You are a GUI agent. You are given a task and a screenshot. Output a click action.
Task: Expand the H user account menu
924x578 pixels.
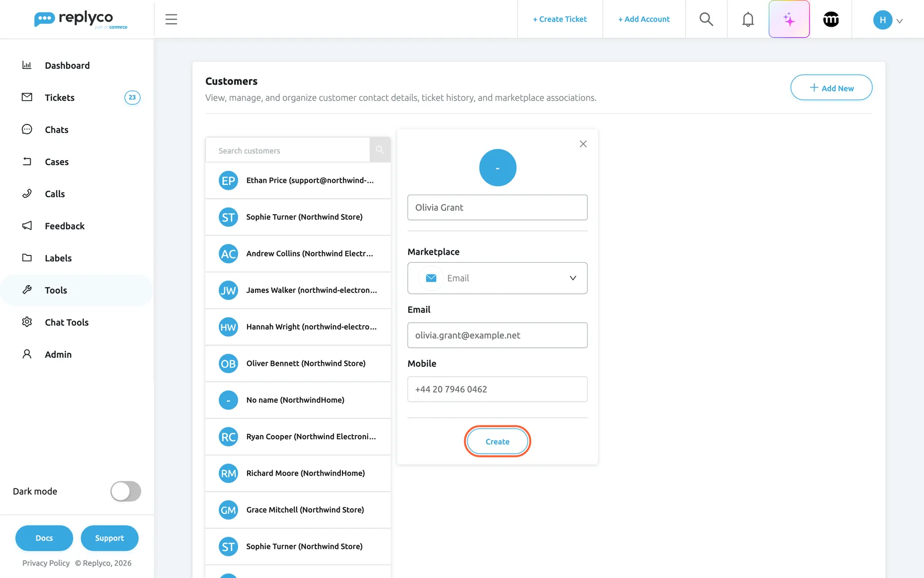tap(888, 20)
